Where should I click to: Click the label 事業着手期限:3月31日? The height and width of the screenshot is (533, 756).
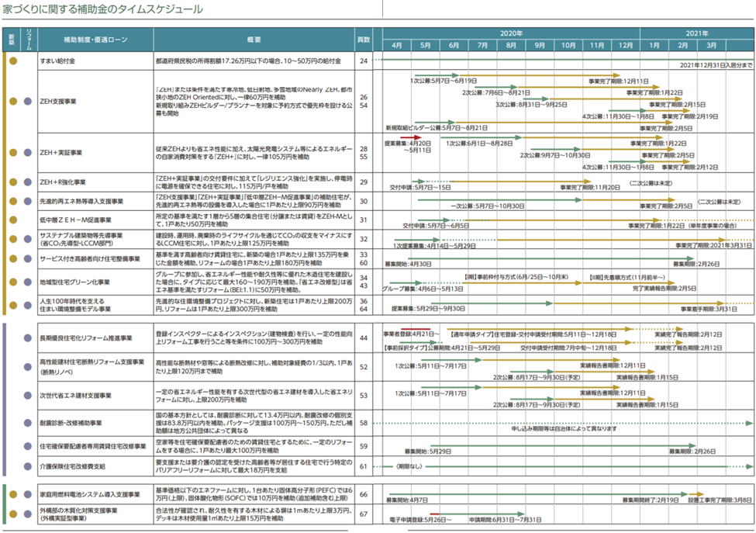point(709,310)
